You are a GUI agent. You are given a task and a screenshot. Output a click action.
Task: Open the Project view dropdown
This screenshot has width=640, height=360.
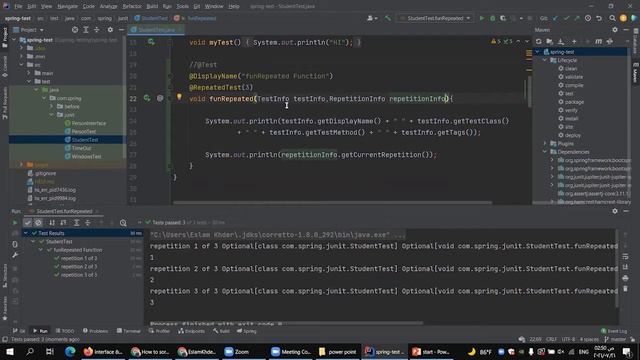tap(29, 30)
